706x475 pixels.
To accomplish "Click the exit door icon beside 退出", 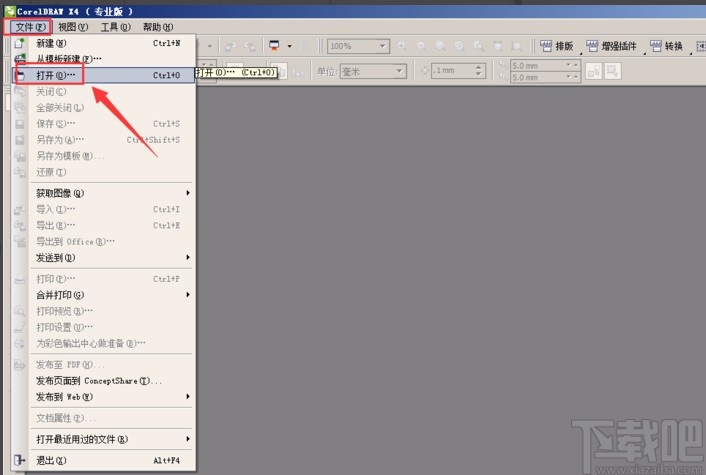I will [x=19, y=460].
